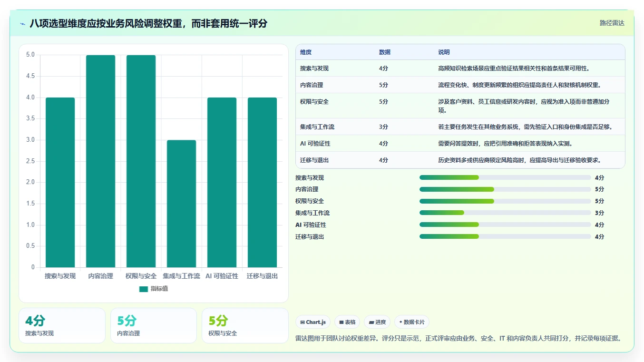
Task: Click the 进度 tag button
Action: tap(377, 322)
